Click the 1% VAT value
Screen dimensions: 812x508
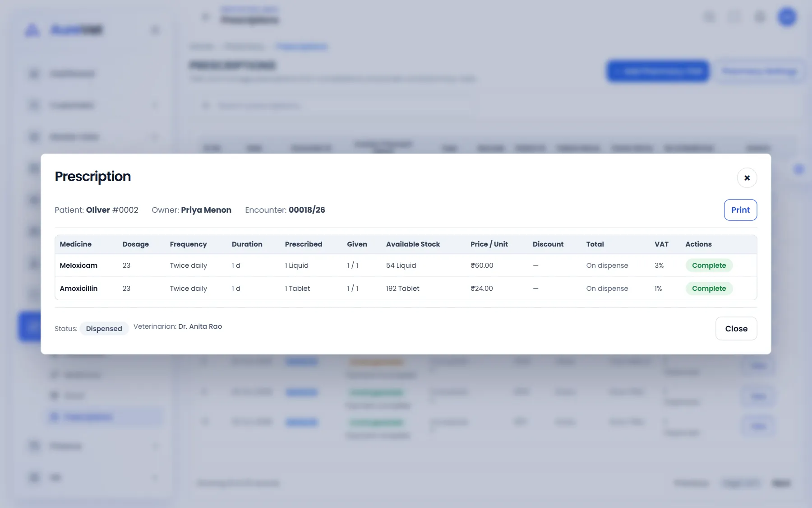[x=658, y=289]
